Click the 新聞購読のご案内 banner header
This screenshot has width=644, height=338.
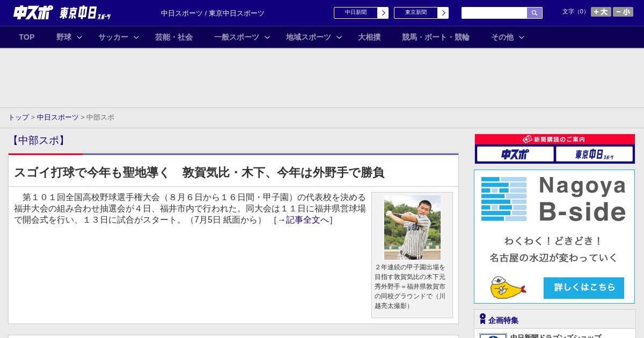click(555, 139)
